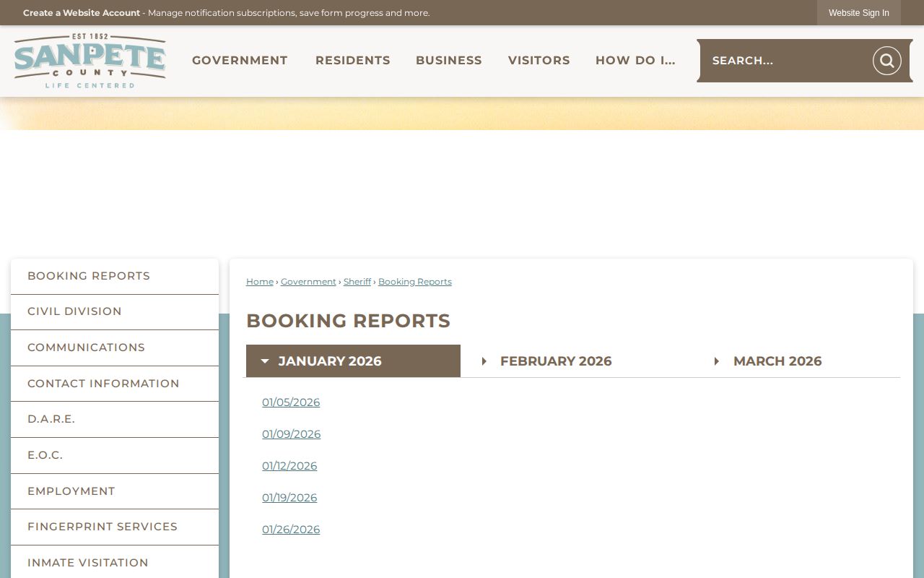Collapse the January 2026 section
This screenshot has width=924, height=578.
(x=353, y=361)
